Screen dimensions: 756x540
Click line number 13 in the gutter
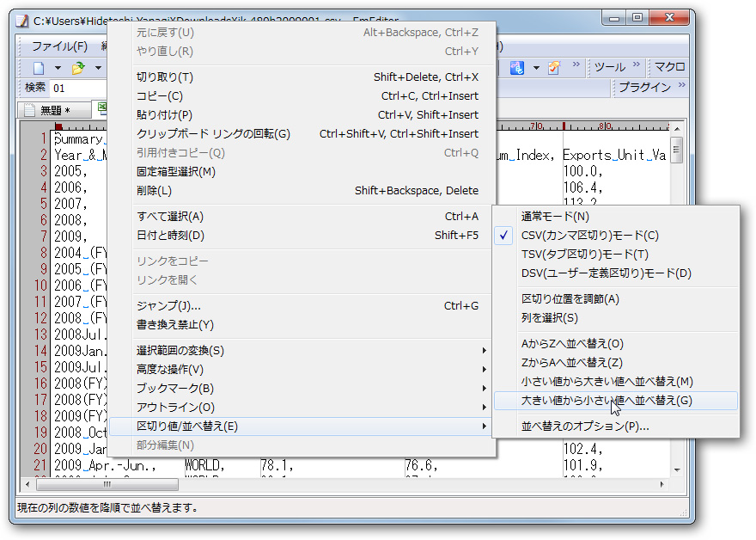coord(40,334)
